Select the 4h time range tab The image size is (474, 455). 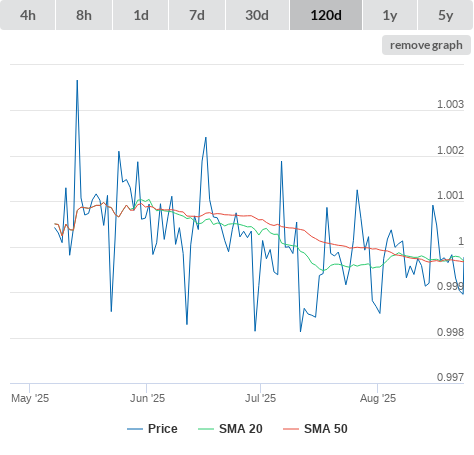coord(28,15)
